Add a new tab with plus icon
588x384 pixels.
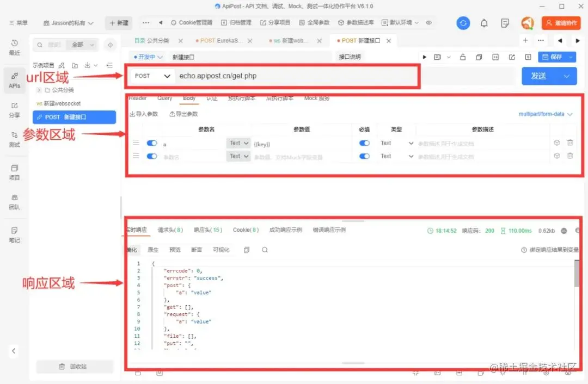525,40
